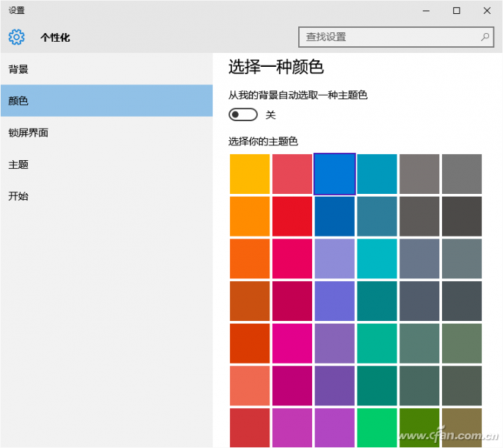The width and height of the screenshot is (503, 448).
Task: Pick the salmon coral swatch in first column
Action: (x=250, y=386)
